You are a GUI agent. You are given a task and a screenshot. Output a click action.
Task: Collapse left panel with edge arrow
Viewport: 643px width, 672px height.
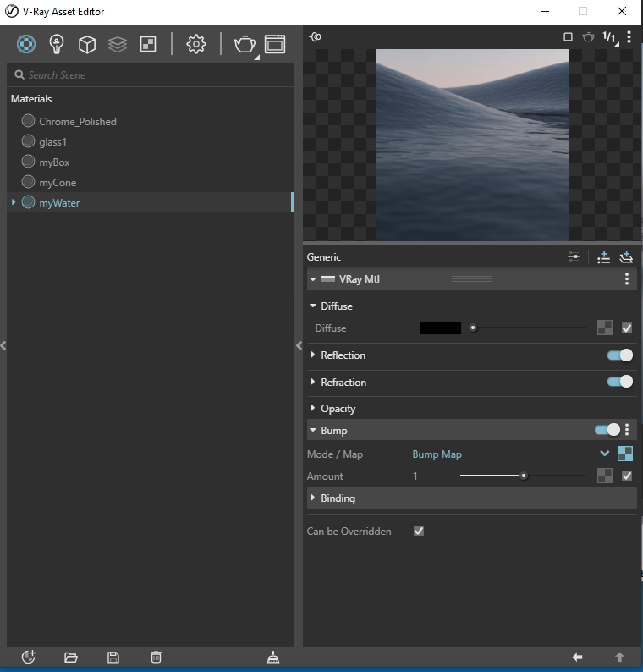tap(3, 345)
